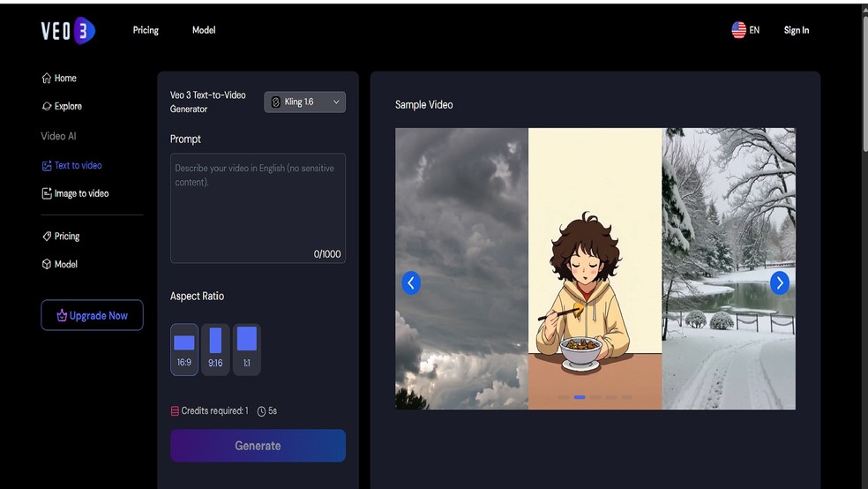The height and width of the screenshot is (489, 868).
Task: Click the Kling dropdown chevron arrow
Action: [x=336, y=102]
